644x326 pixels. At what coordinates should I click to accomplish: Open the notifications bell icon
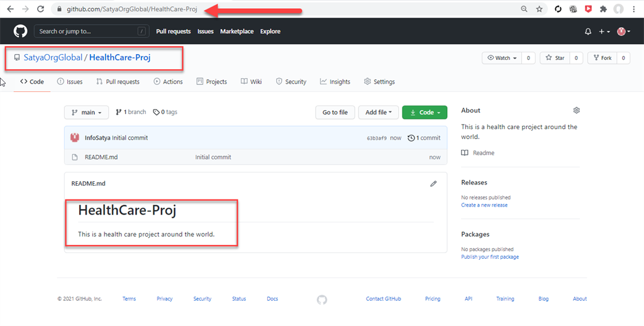click(x=588, y=31)
